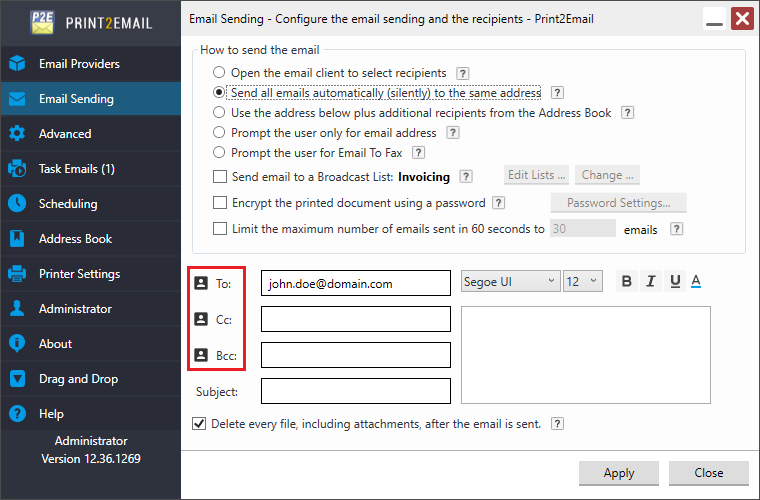Click the Help question mark icon

(17, 414)
